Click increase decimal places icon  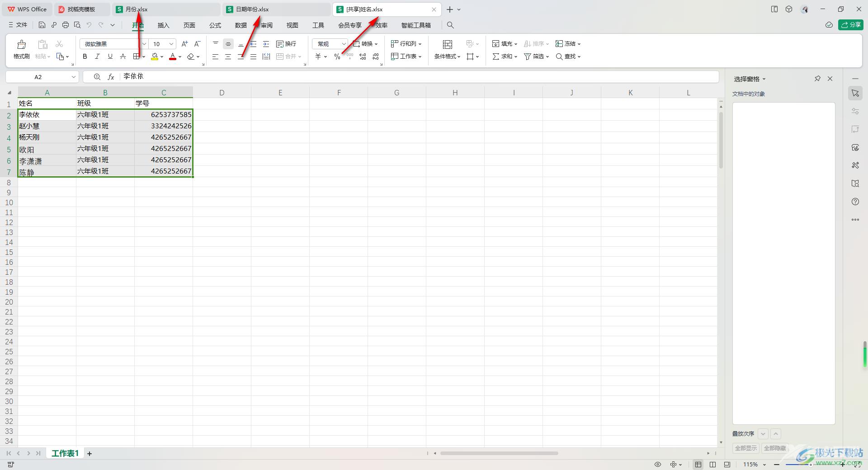pyautogui.click(x=363, y=56)
